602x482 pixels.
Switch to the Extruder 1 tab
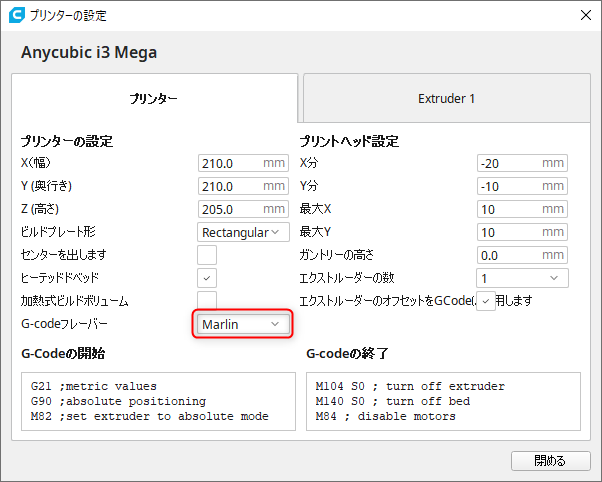[x=447, y=98]
